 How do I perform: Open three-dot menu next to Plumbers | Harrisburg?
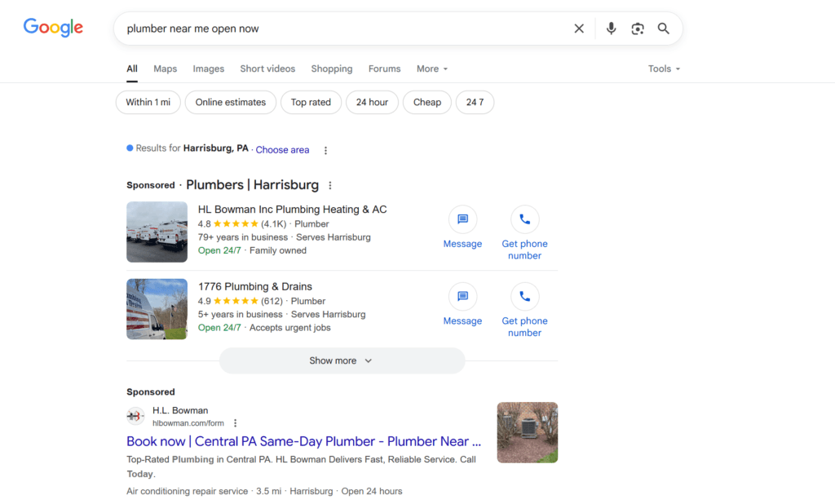[x=330, y=185]
